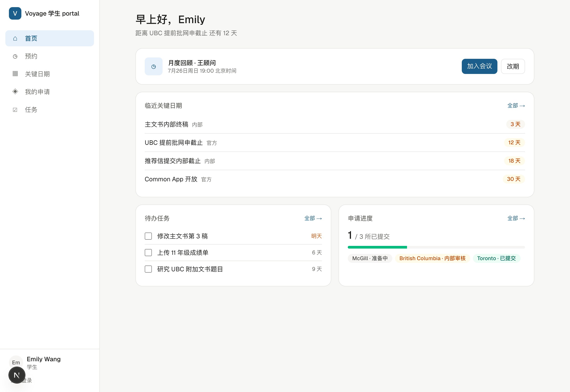Click the 12 天 countdown badge
570x392 pixels.
(x=514, y=143)
